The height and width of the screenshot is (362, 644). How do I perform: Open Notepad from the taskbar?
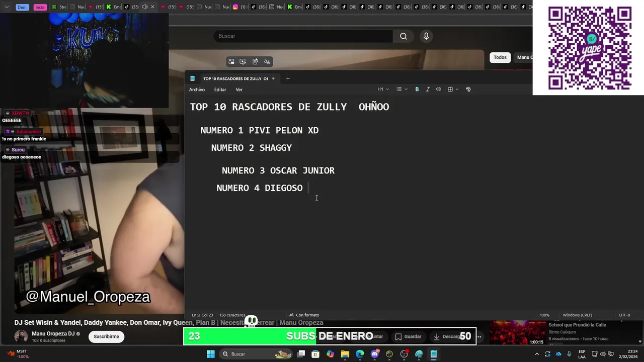433,354
